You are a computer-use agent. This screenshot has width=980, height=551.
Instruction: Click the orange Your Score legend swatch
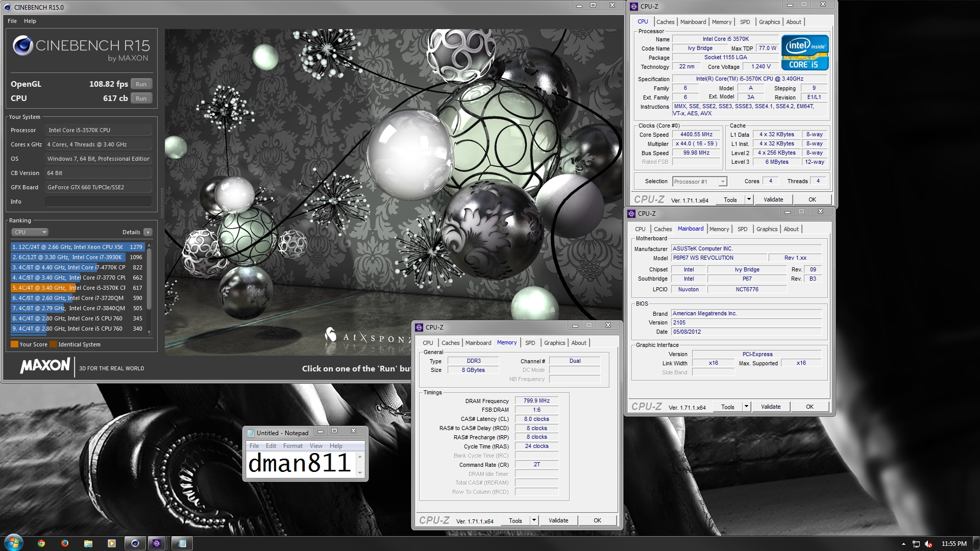click(x=14, y=344)
